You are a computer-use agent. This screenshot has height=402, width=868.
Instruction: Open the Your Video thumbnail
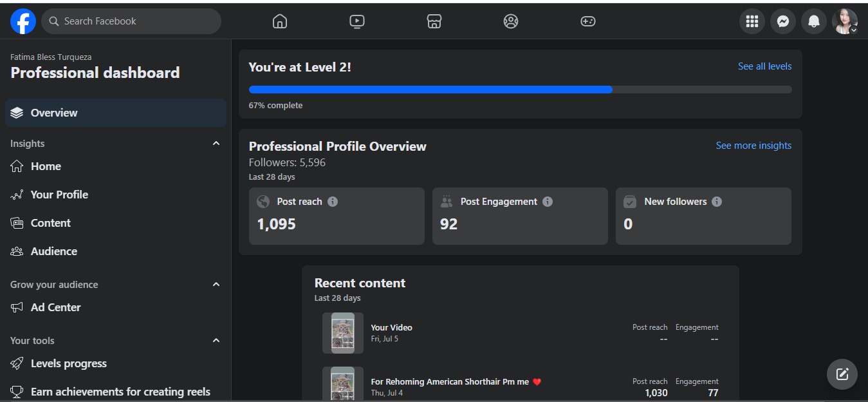point(343,333)
